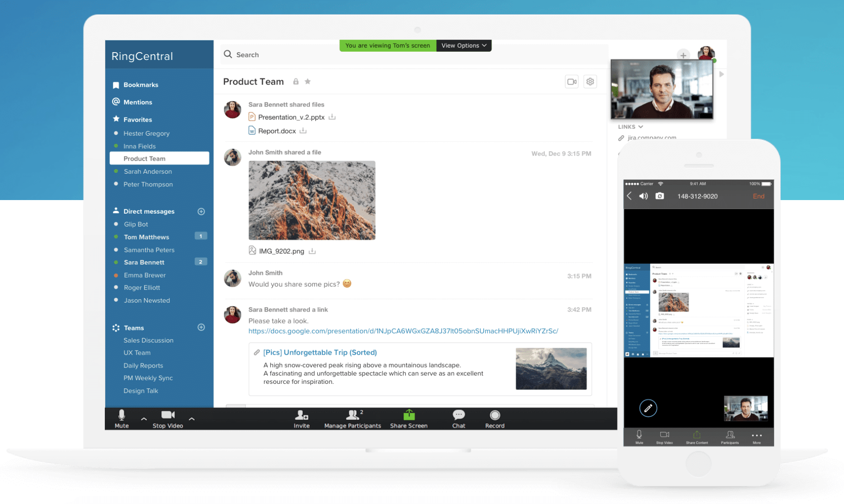
Task: Open the View Options dropdown
Action: pos(463,45)
